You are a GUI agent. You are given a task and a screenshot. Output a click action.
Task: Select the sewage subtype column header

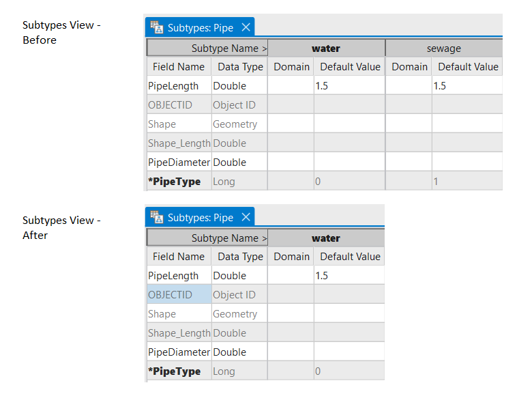click(443, 48)
